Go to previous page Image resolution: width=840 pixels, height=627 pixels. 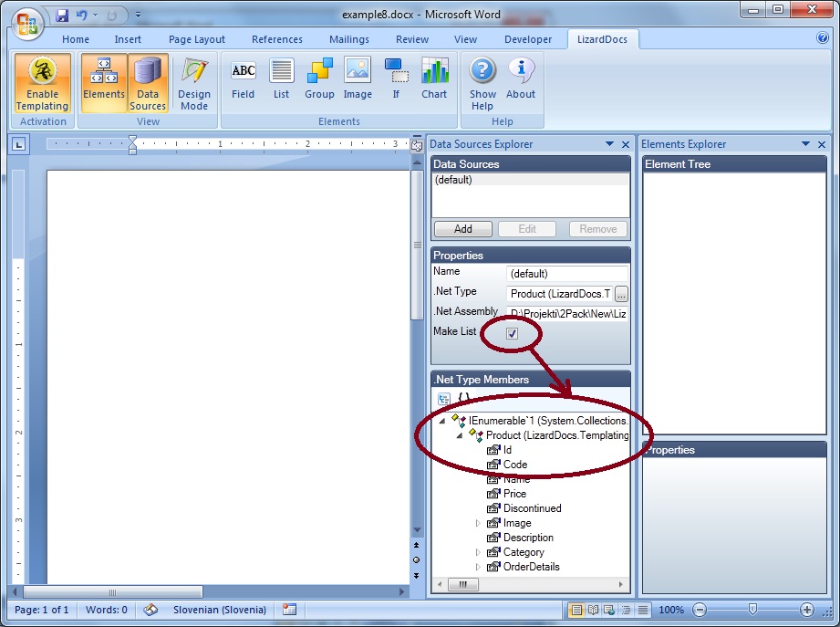click(x=416, y=546)
